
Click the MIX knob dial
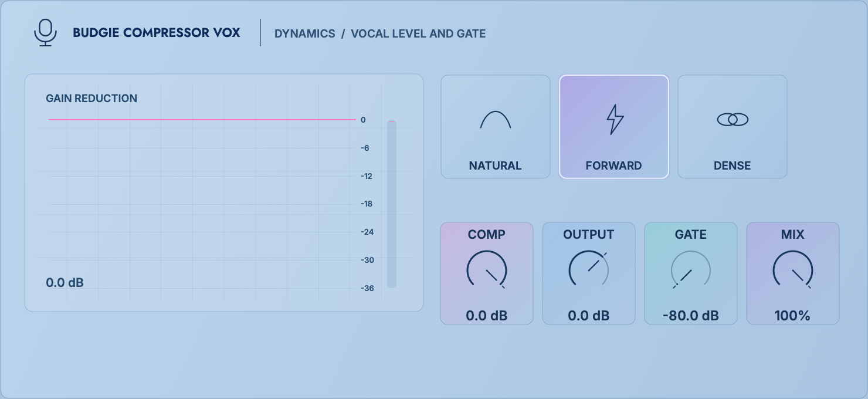[793, 270]
